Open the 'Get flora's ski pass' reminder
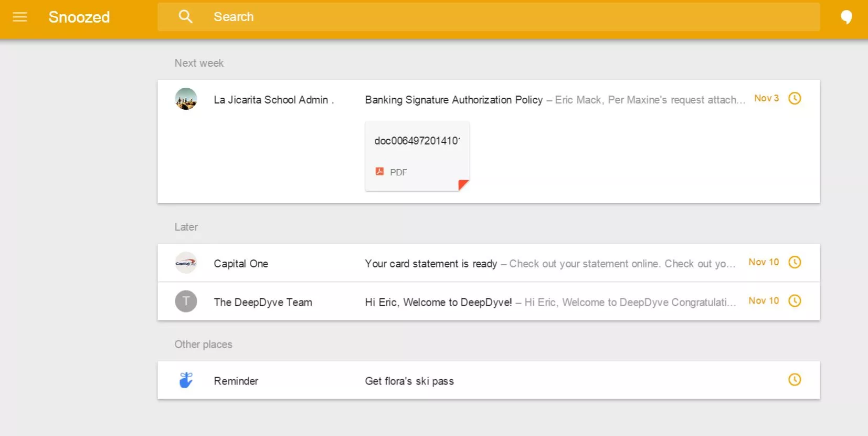868x436 pixels. click(x=409, y=381)
